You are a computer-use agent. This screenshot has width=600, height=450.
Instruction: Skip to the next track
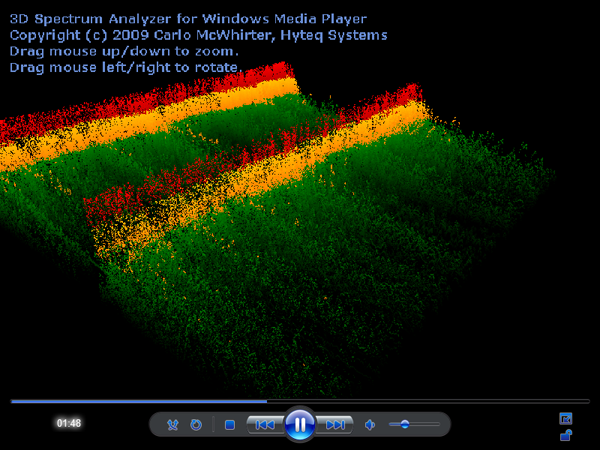pyautogui.click(x=334, y=425)
